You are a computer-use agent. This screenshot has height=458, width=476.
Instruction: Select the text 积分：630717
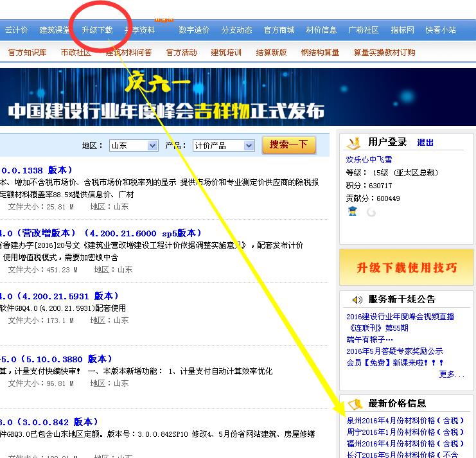click(x=369, y=186)
